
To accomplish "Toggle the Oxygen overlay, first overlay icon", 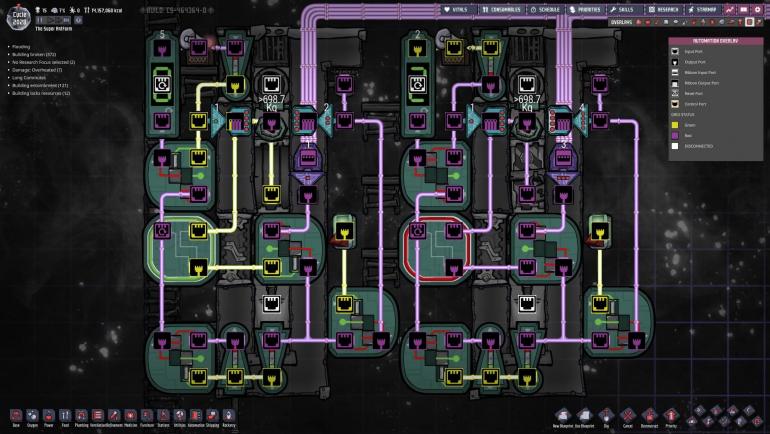I will coord(639,22).
